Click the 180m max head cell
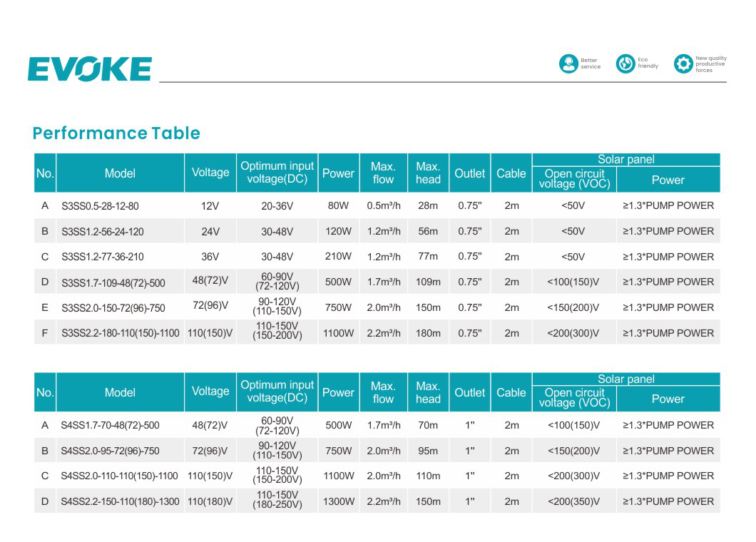 [428, 333]
